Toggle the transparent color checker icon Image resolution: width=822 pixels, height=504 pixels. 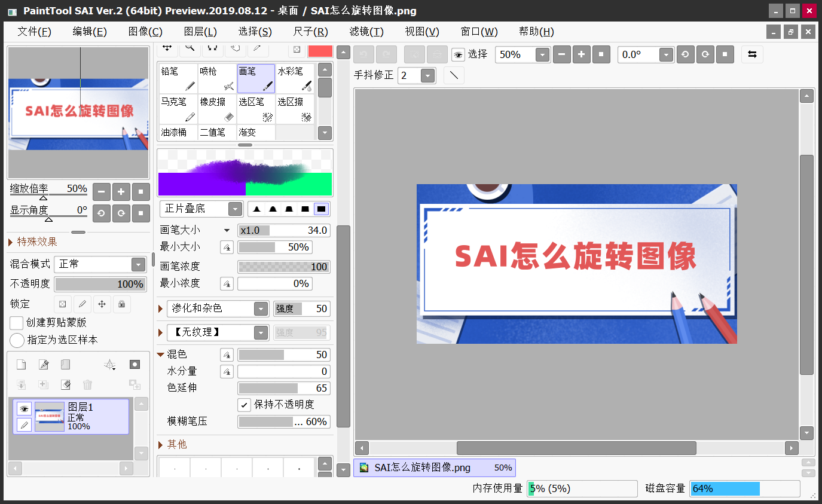pyautogui.click(x=297, y=51)
